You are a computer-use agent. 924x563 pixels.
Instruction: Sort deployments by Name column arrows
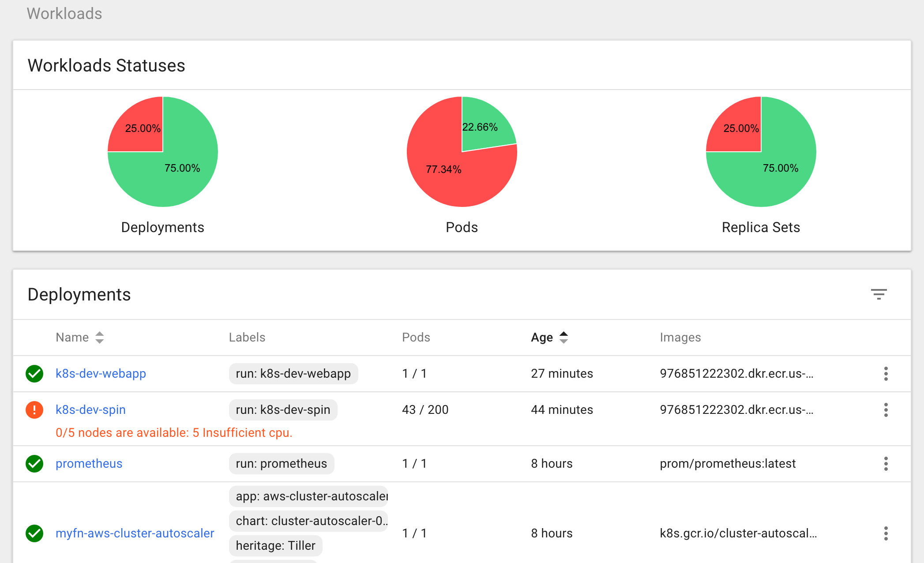tap(100, 338)
